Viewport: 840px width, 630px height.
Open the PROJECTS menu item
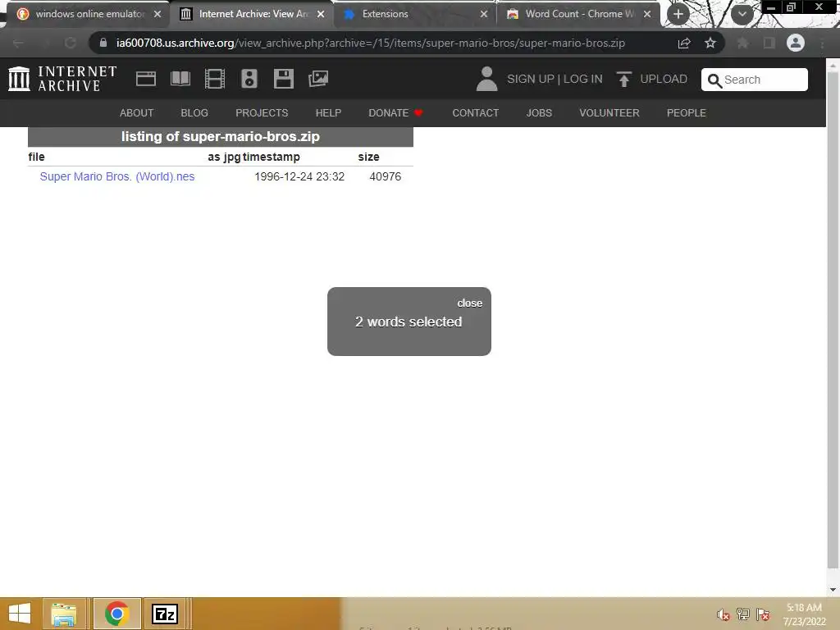pos(262,113)
